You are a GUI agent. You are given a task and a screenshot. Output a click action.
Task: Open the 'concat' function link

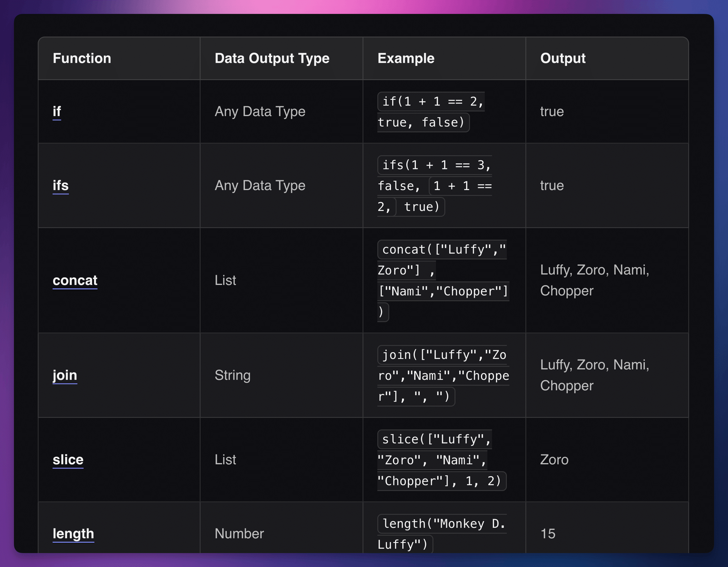pos(75,280)
